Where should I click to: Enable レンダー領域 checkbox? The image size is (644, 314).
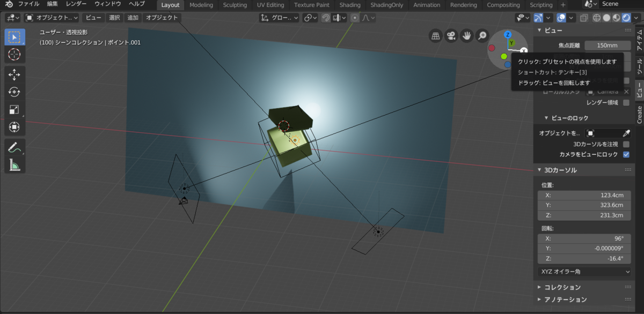(x=626, y=102)
